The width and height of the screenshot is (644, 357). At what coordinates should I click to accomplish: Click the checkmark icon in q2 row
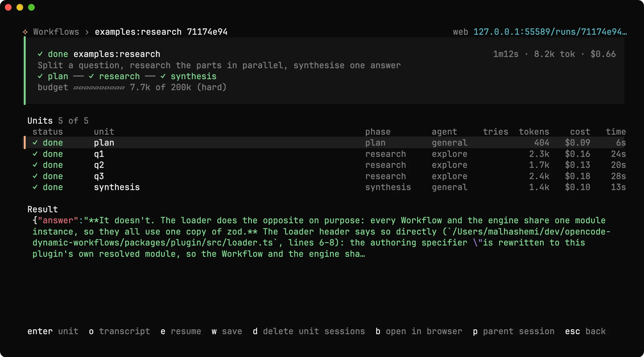pos(35,165)
